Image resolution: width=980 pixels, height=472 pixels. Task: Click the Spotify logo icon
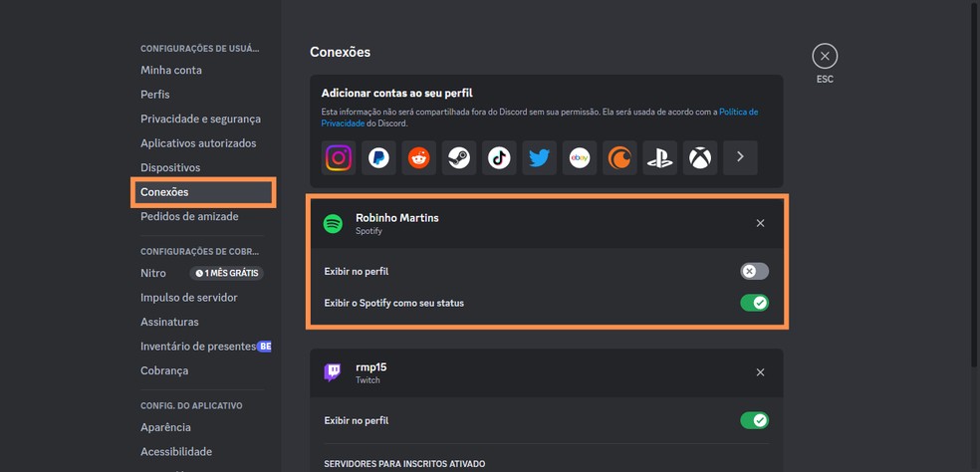click(333, 224)
